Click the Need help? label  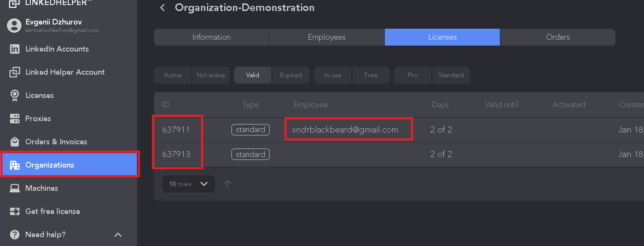coord(46,235)
